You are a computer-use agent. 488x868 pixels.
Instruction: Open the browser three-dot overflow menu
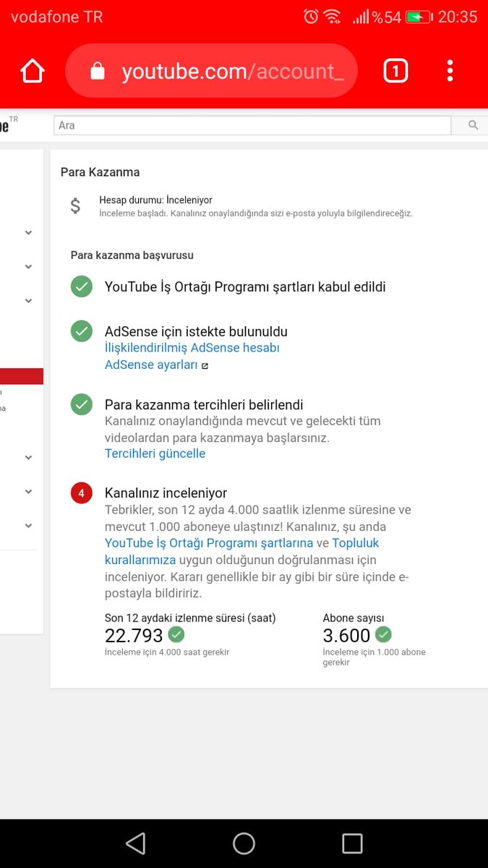(x=450, y=71)
